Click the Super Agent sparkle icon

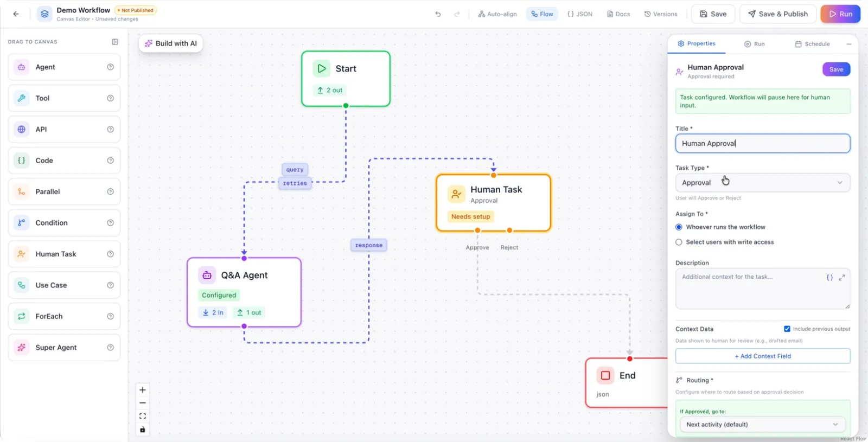tap(22, 348)
